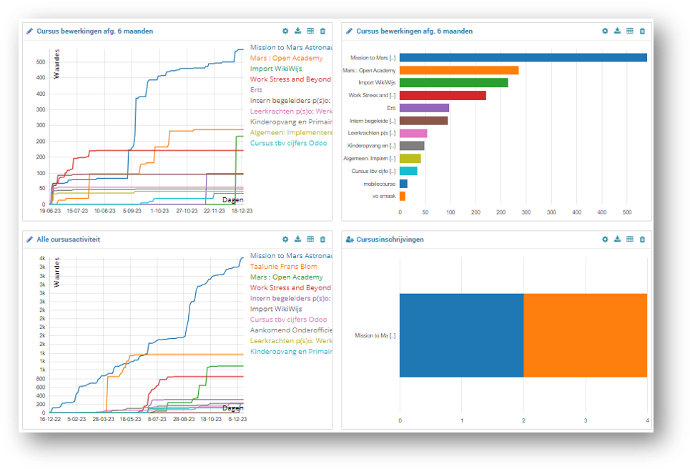Click orange segment of Cursusinschrijvingen stacked bar
Screen dimensions: 690x469
coord(585,335)
